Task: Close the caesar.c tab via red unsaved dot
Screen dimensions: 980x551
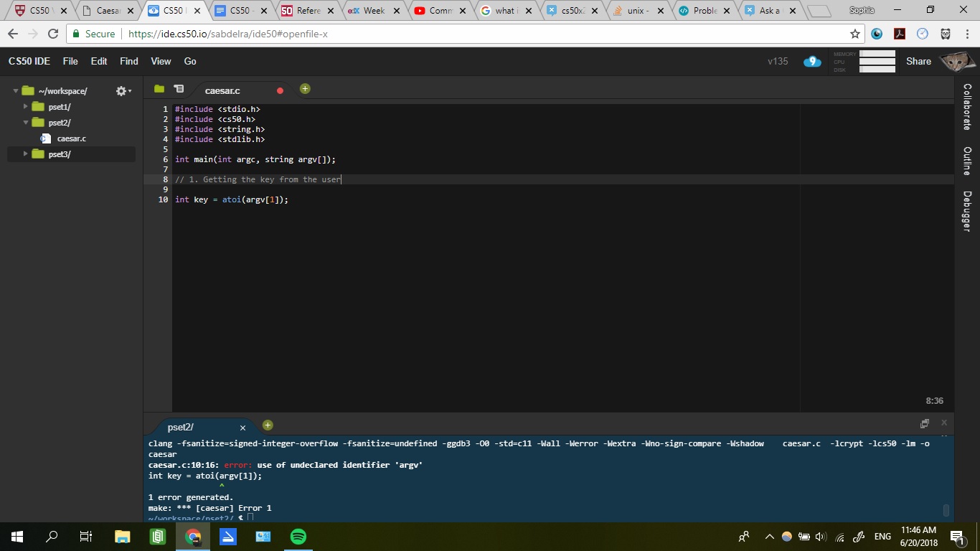Action: pyautogui.click(x=280, y=90)
